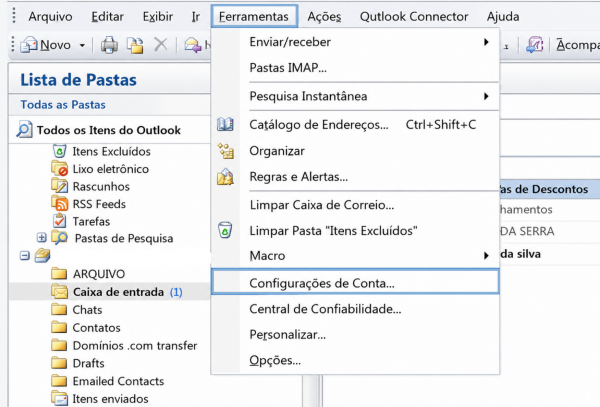
Task: Open Caixa de entrada folder
Action: 118,292
